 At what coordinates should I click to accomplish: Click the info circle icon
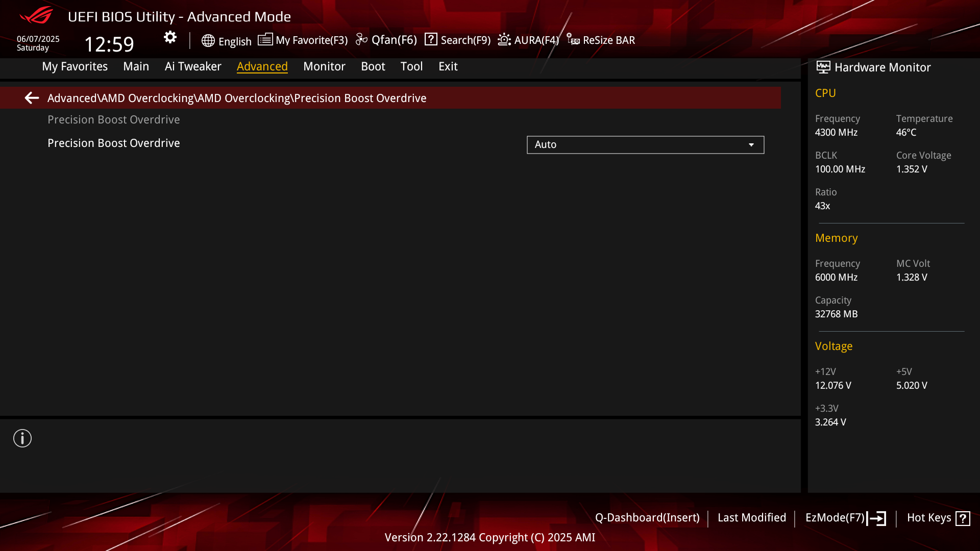coord(22,438)
